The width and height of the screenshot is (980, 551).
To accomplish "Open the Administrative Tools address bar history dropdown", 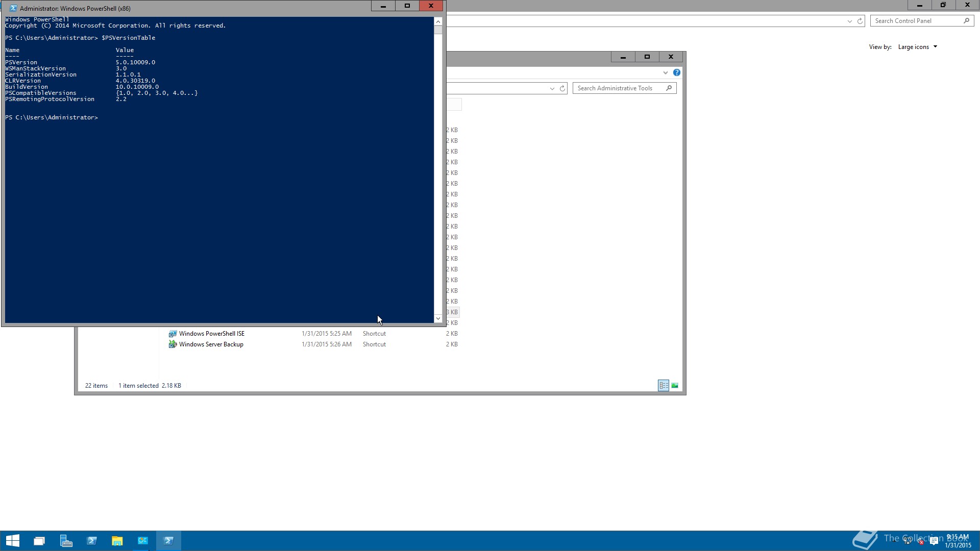I will 552,88.
